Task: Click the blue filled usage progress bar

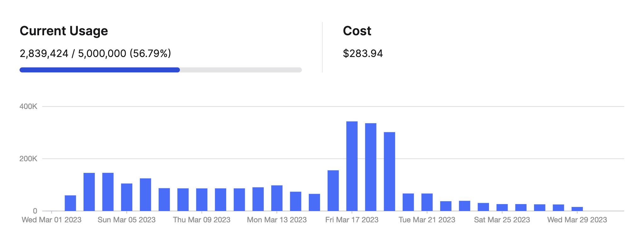Action: click(x=100, y=70)
